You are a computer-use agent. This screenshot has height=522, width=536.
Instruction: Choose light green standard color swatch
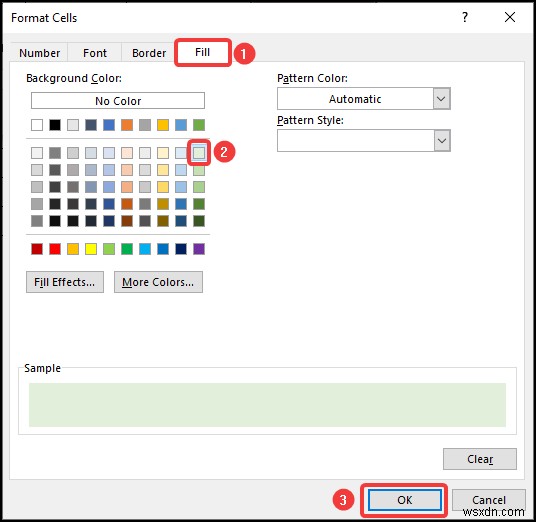coord(109,249)
